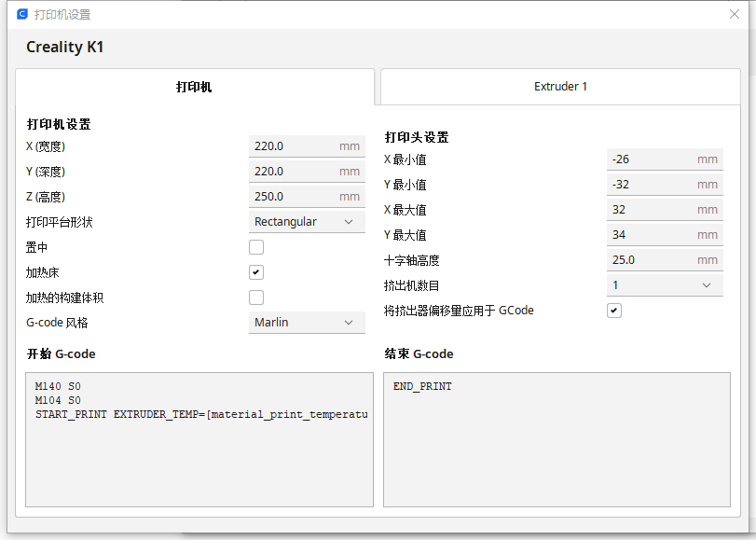Click the 打印机设置 section heading

[59, 124]
